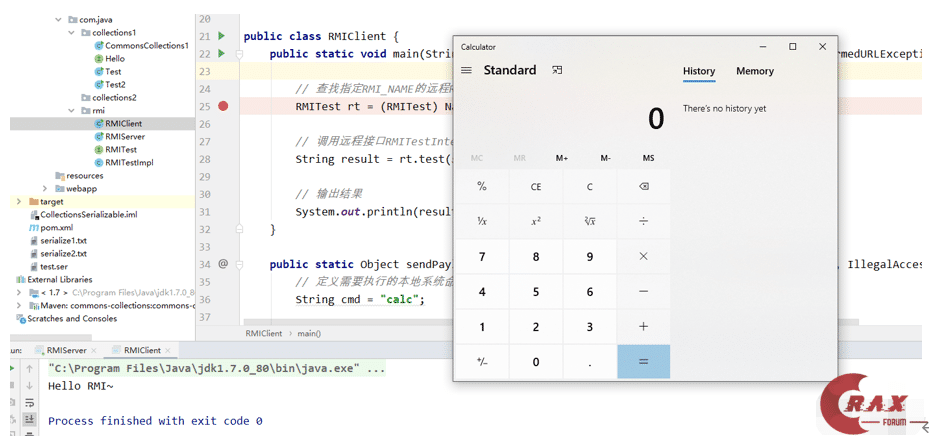Select the RMIServer class in project tree
Image resolution: width=929 pixels, height=436 pixels.
(x=120, y=137)
